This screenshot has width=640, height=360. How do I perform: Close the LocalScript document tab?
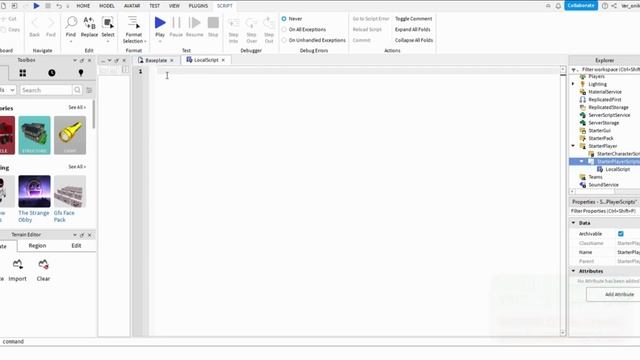[x=223, y=60]
